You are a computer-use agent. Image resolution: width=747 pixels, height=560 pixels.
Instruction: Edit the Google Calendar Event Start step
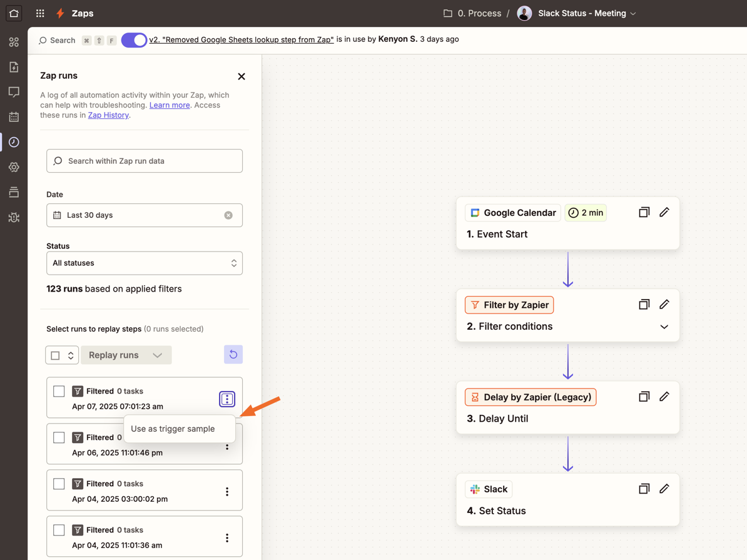(x=664, y=213)
